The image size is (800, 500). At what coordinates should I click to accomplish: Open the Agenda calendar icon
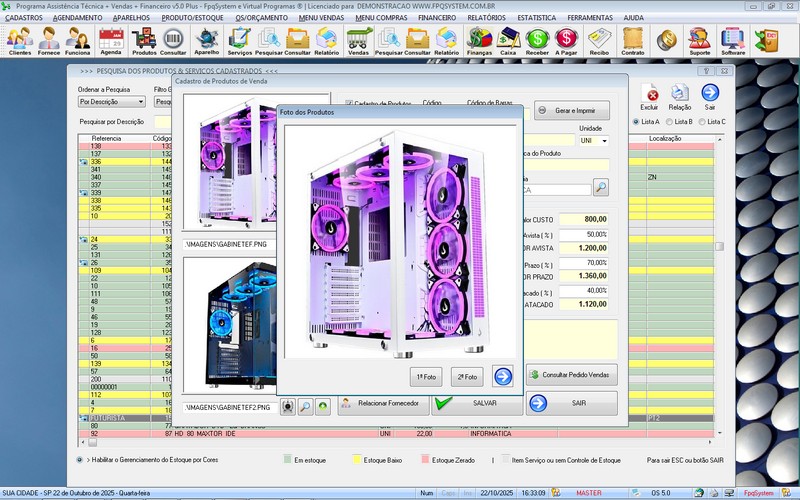pos(111,41)
